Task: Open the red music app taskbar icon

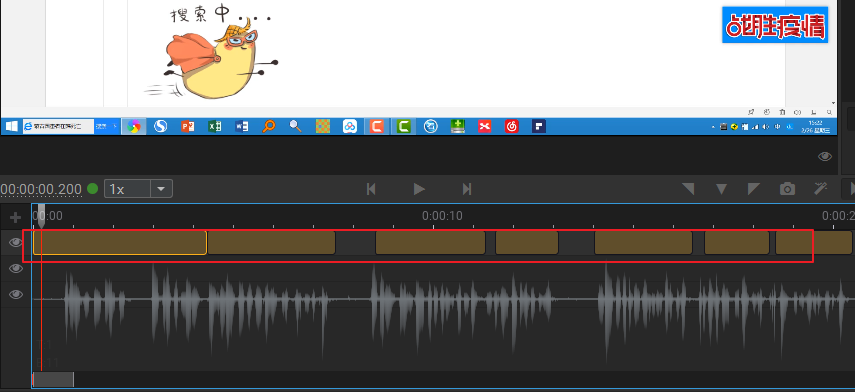Action: 511,126
